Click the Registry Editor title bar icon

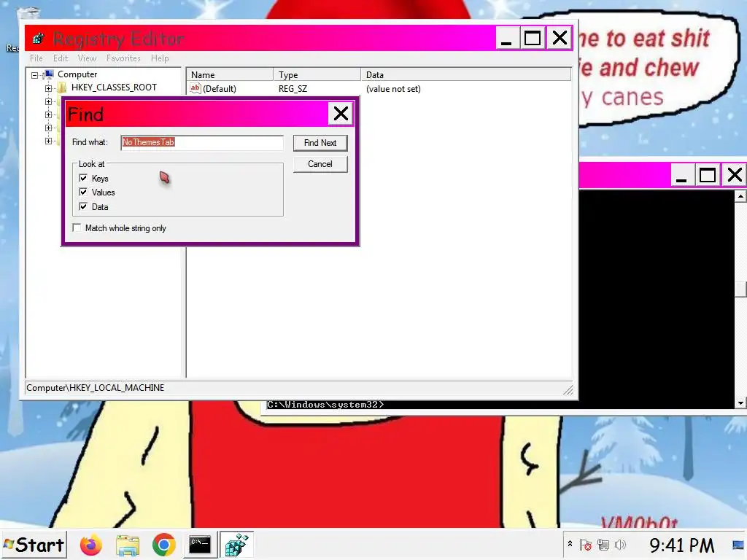[38, 38]
